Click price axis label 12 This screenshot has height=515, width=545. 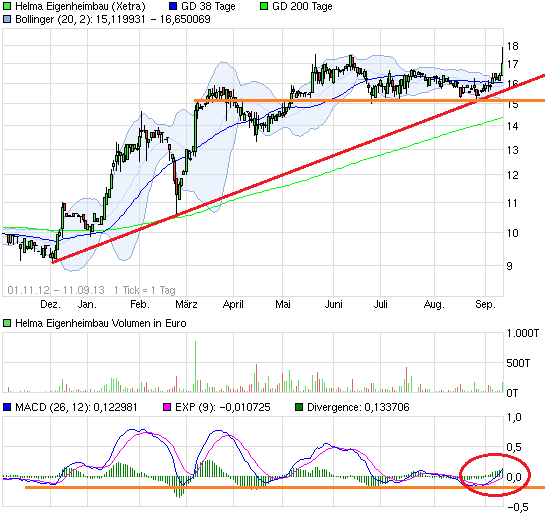512,175
